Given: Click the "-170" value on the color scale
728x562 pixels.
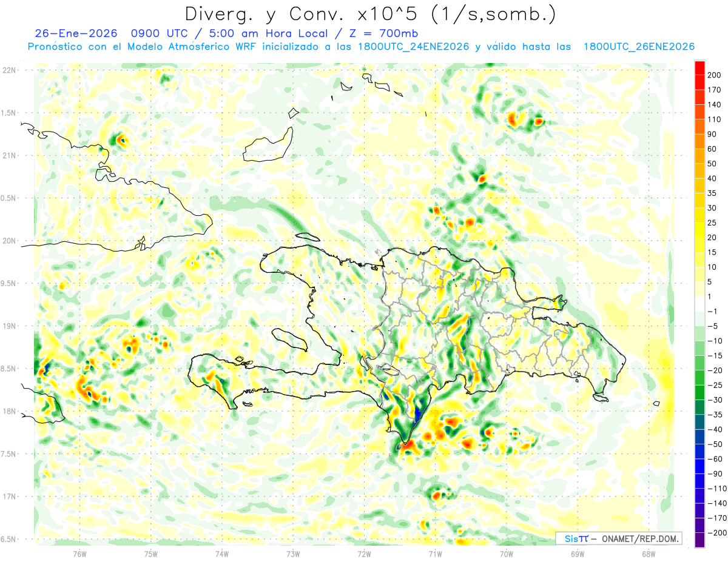Looking at the screenshot, I should (716, 518).
